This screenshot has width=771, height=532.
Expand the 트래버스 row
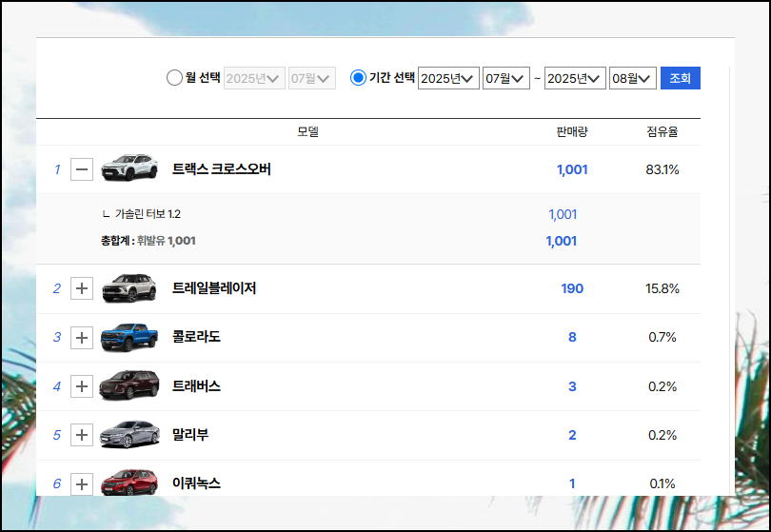[82, 386]
